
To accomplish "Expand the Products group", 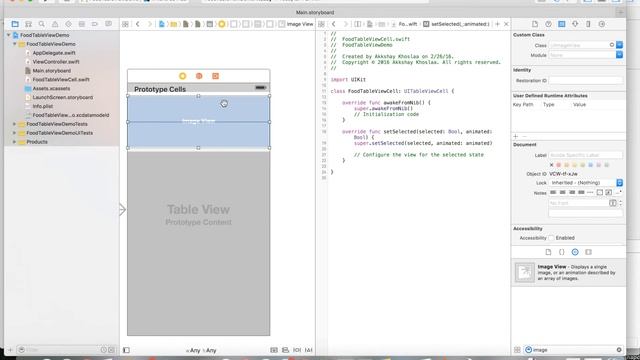I will click(15, 142).
